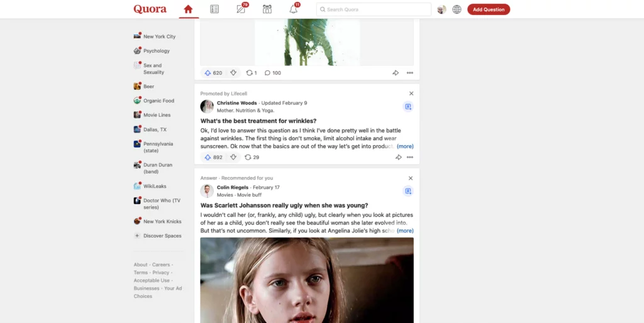Reshare the wrinkles answer (29)
Screen dimensions: 644x323
(x=252, y=157)
